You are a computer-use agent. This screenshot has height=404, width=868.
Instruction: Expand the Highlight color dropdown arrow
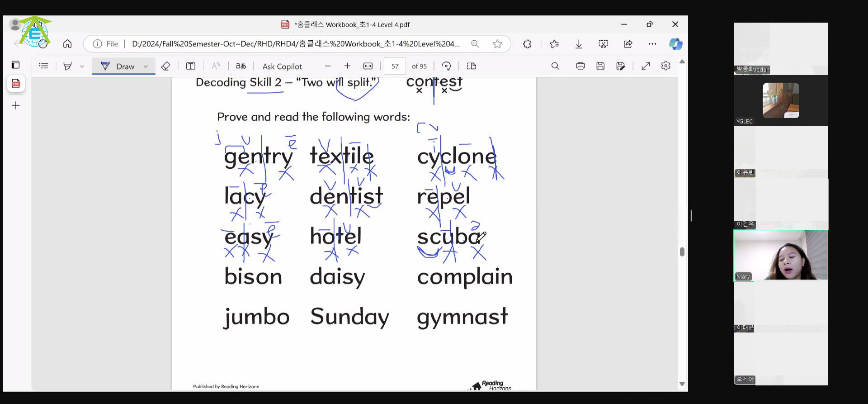[x=82, y=67]
